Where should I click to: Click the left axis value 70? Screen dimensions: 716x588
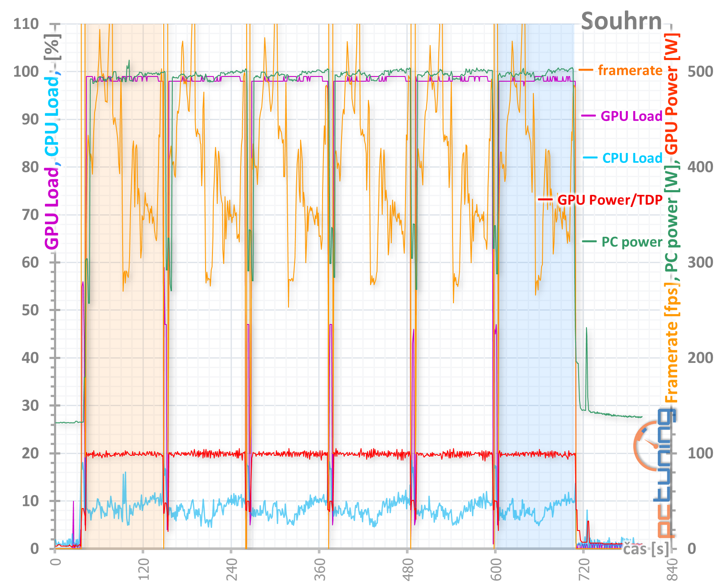tap(30, 215)
